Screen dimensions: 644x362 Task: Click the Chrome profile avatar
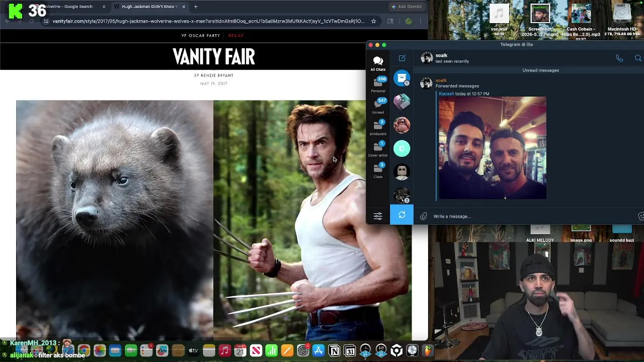click(x=409, y=21)
